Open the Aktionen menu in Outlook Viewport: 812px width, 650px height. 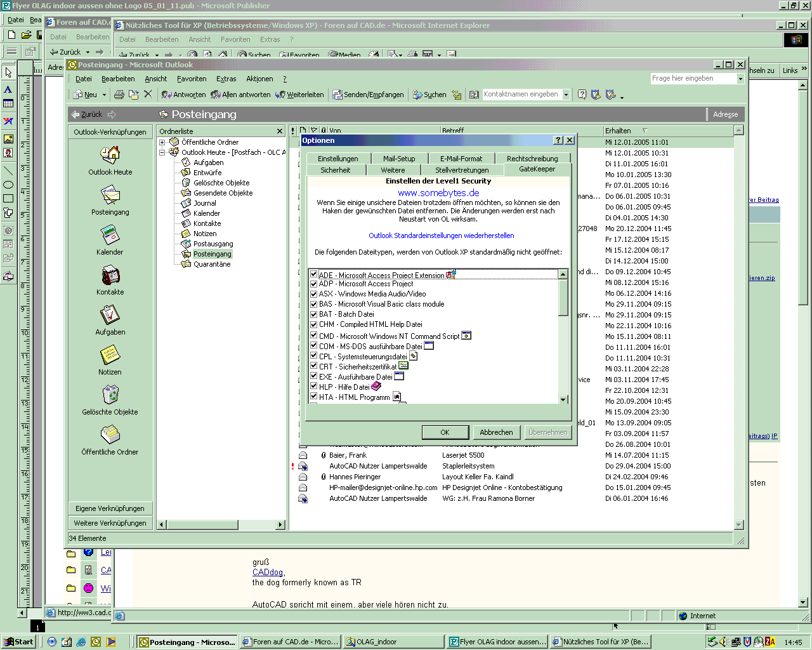(x=259, y=79)
